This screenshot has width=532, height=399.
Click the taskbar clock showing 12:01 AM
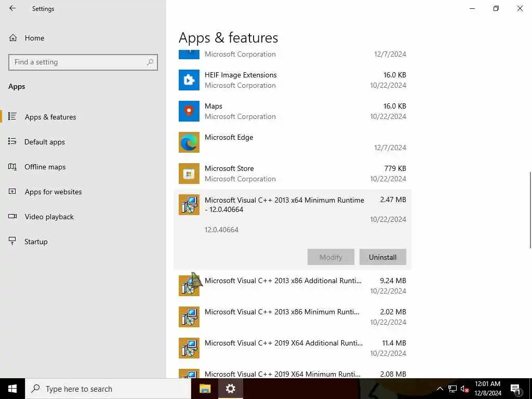tap(487, 389)
